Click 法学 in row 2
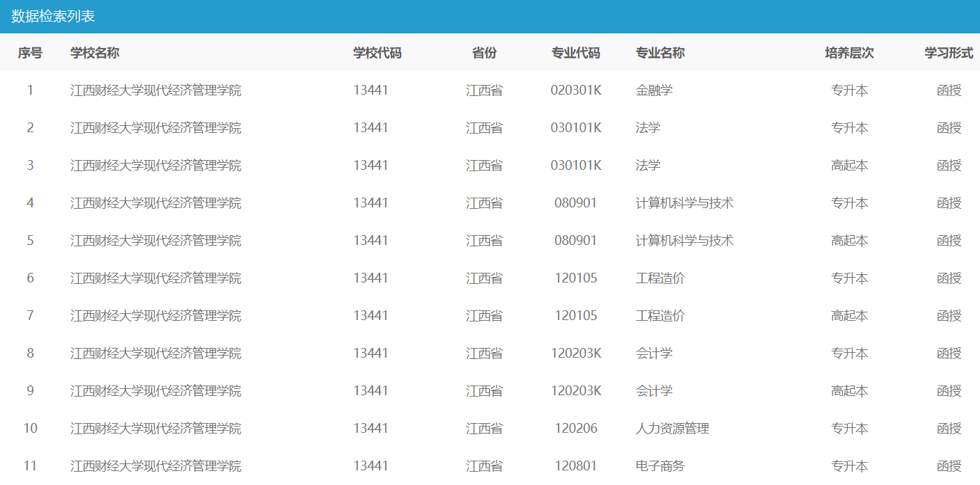This screenshot has height=485, width=980. [648, 128]
